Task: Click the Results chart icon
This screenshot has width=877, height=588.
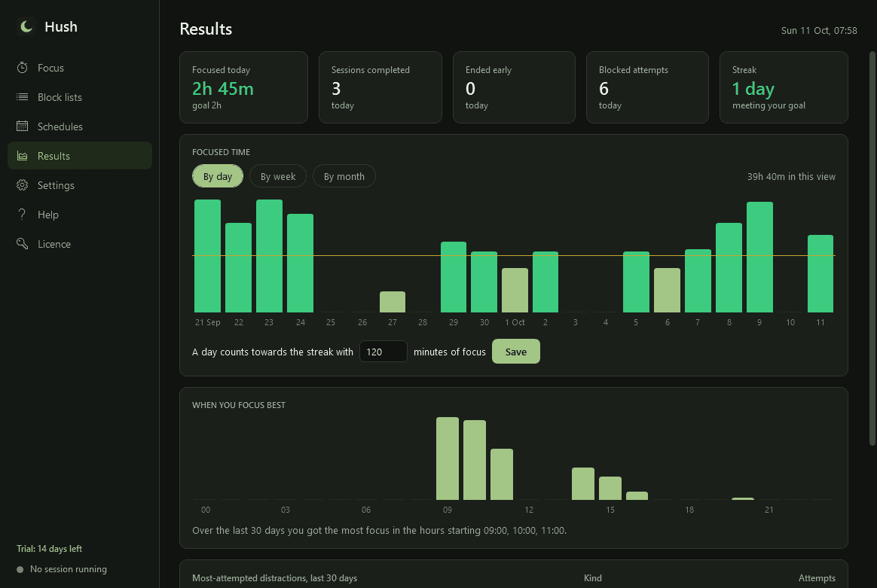Action: (23, 156)
